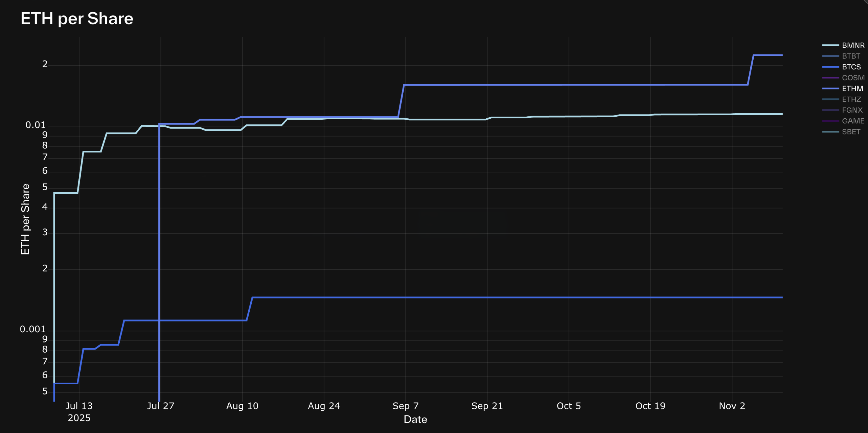Enable the COSM legend entry
This screenshot has width=868, height=433.
click(x=853, y=78)
